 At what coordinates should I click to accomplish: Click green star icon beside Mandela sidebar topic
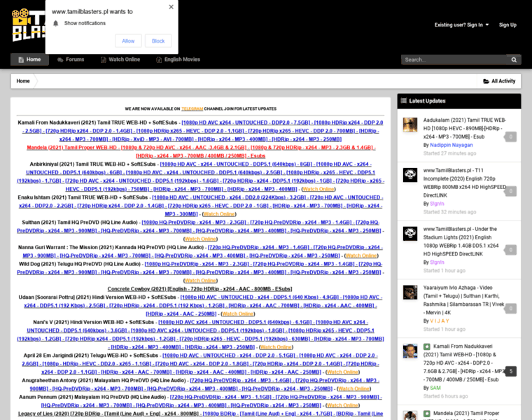click(427, 414)
